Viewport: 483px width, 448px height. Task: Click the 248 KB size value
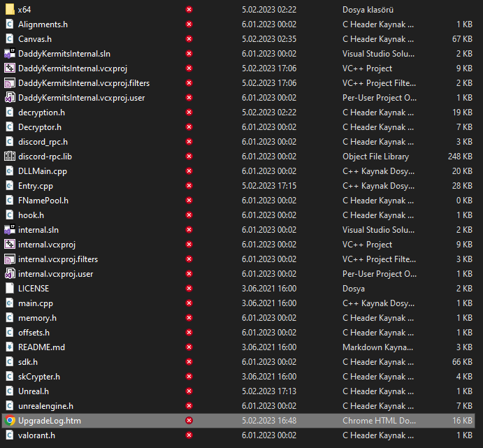pyautogui.click(x=460, y=157)
